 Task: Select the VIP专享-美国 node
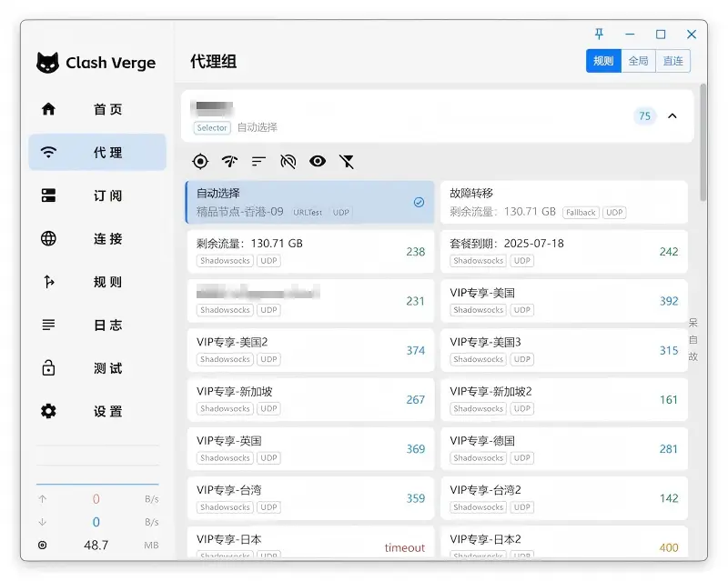coord(563,301)
